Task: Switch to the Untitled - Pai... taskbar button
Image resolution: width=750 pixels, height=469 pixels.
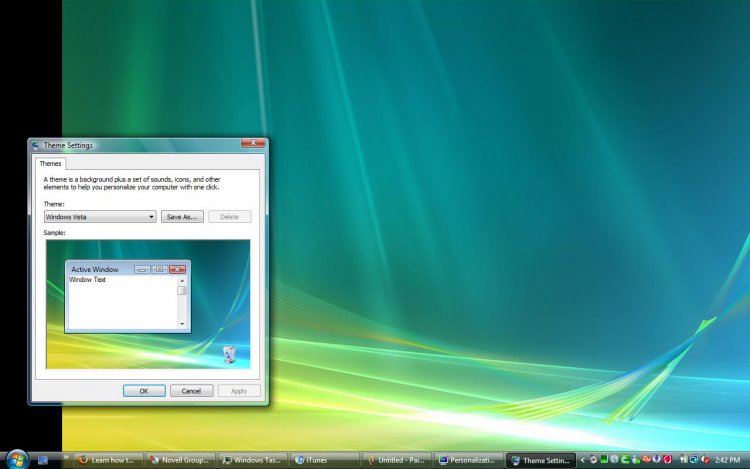Action: point(397,460)
